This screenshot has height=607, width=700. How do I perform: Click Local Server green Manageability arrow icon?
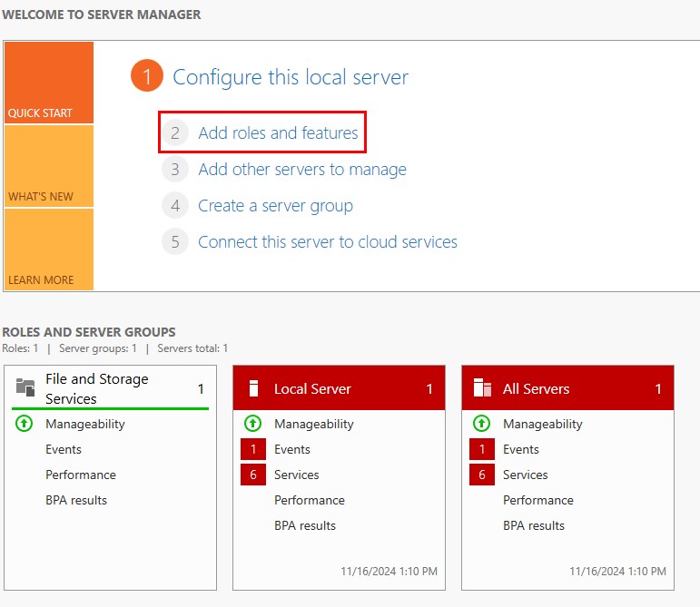pyautogui.click(x=253, y=424)
